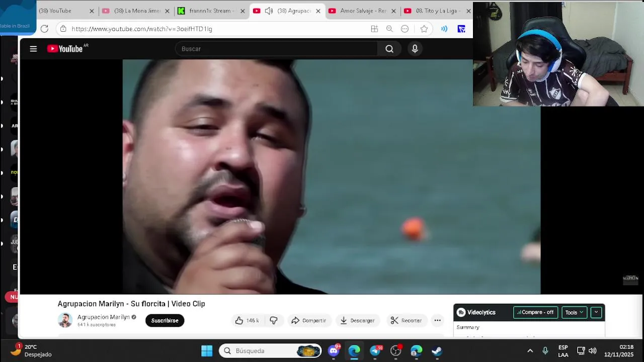Click the Summary label in Videolytics
The width and height of the screenshot is (644, 362).
point(468,327)
